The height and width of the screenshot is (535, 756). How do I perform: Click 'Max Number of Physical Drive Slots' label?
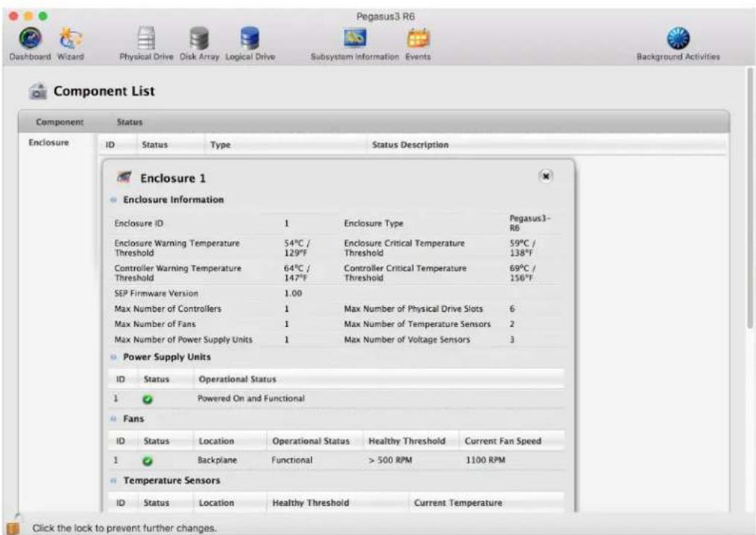coord(413,309)
